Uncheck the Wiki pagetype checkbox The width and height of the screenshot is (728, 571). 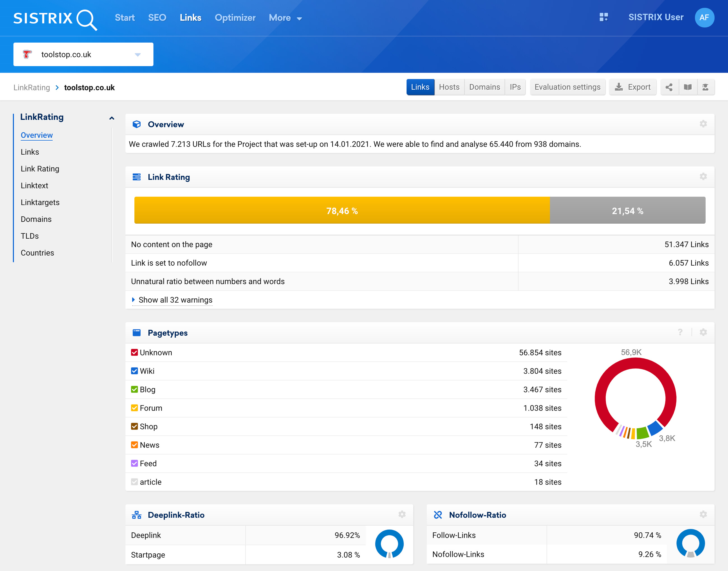tap(134, 371)
